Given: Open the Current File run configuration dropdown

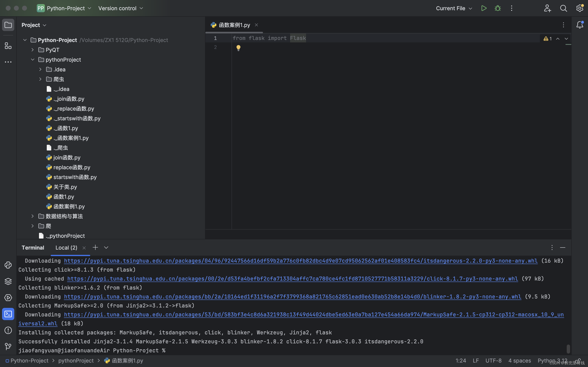Looking at the screenshot, I should tap(453, 8).
